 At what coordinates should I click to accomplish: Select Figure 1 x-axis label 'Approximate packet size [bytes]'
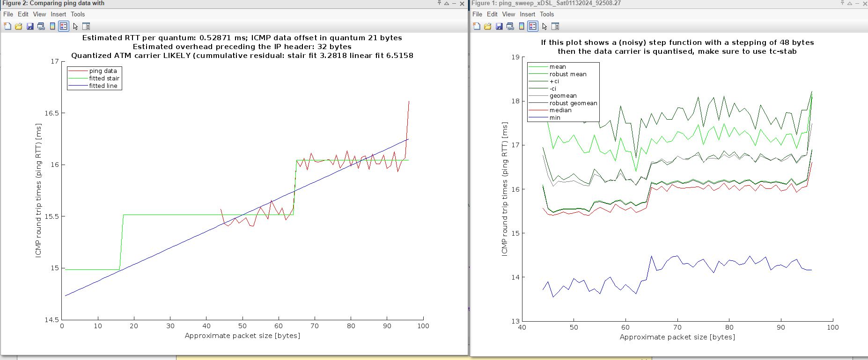tap(677, 337)
